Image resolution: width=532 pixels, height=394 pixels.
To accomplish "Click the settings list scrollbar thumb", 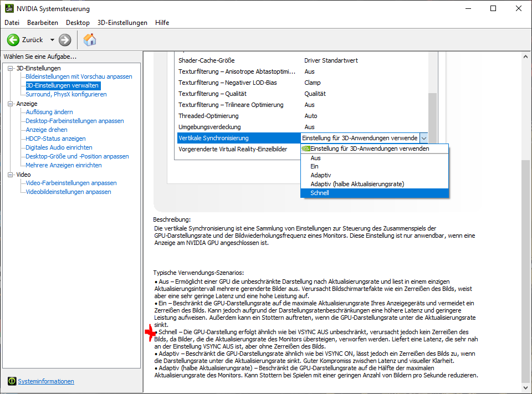I will (x=432, y=118).
